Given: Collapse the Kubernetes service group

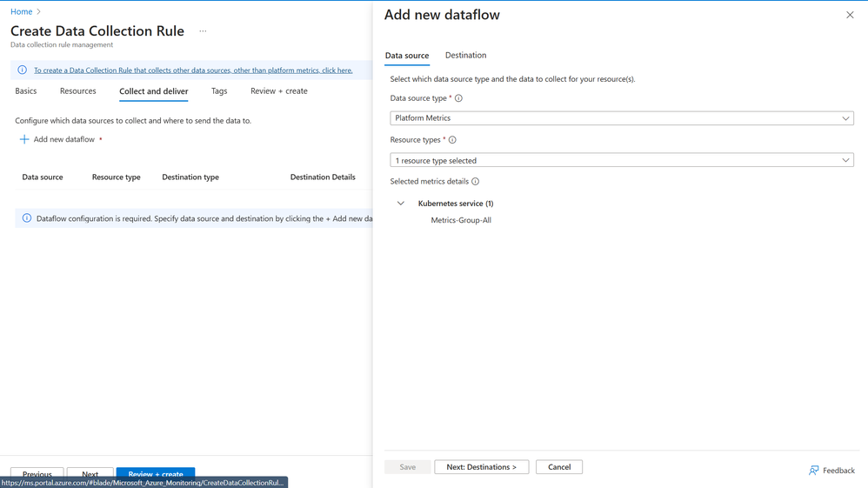Looking at the screenshot, I should pyautogui.click(x=401, y=204).
